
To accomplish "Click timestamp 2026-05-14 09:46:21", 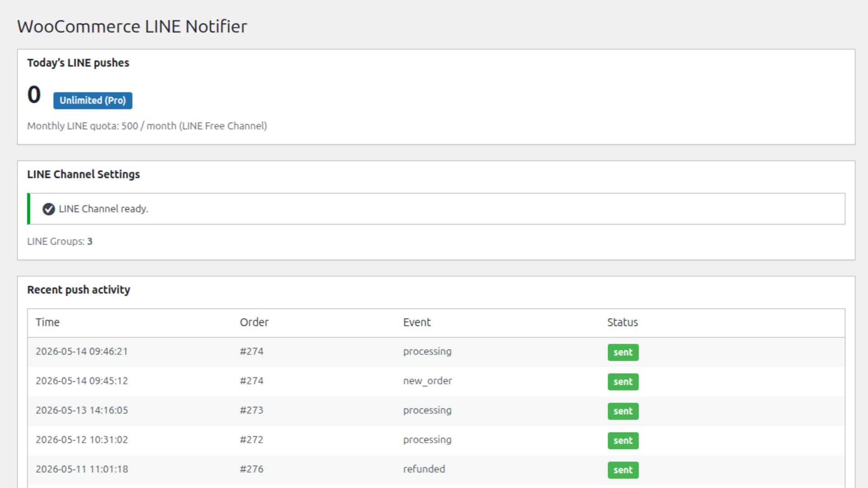I will tap(82, 352).
